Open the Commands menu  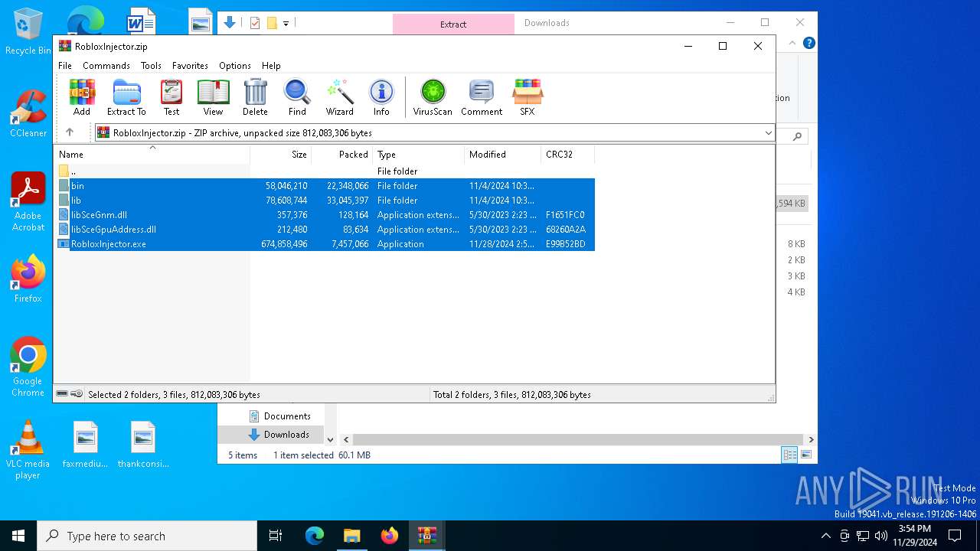tap(106, 66)
